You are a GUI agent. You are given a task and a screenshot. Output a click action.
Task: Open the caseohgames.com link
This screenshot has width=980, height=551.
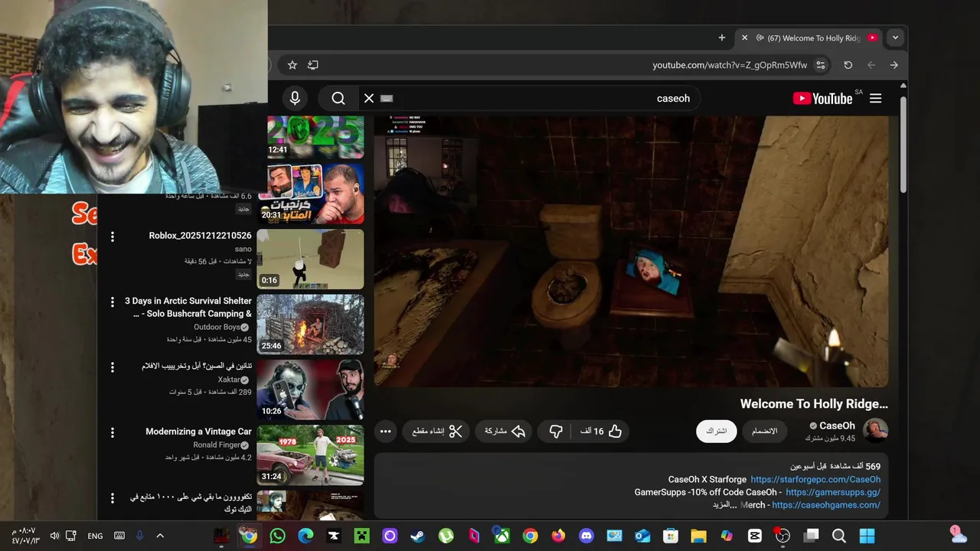(x=826, y=505)
